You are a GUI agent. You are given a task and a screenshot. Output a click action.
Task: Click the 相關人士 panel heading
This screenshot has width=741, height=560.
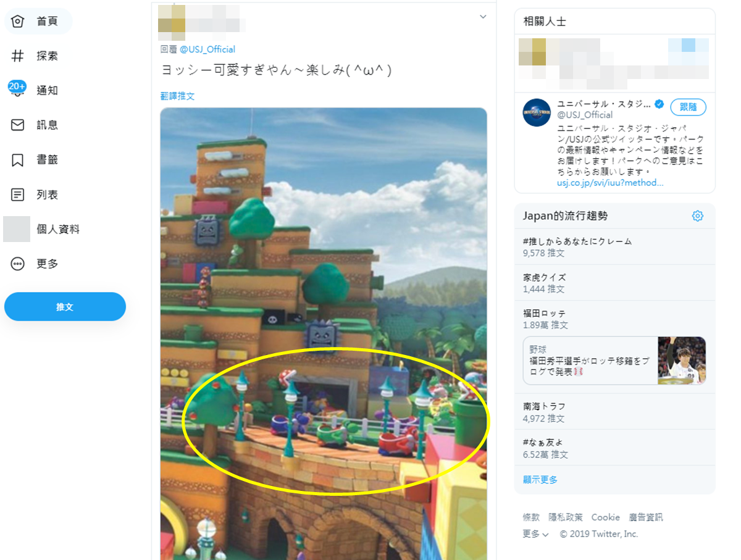click(x=545, y=22)
